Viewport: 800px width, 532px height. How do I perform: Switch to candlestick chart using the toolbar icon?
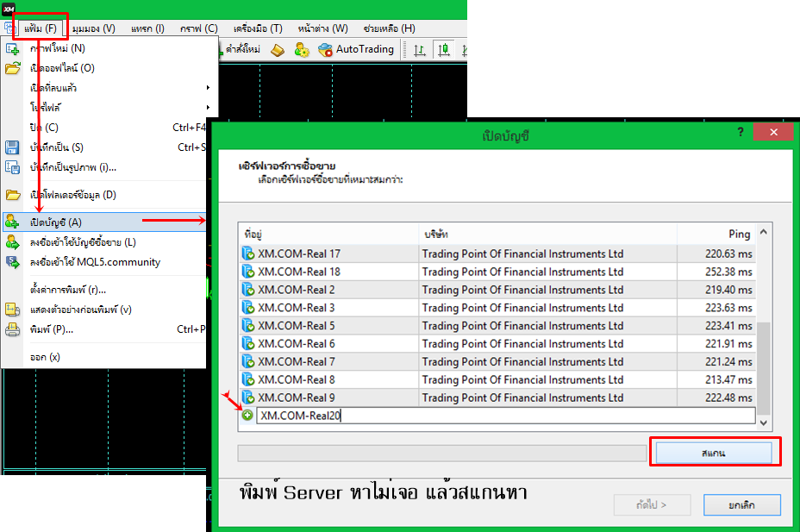click(444, 50)
